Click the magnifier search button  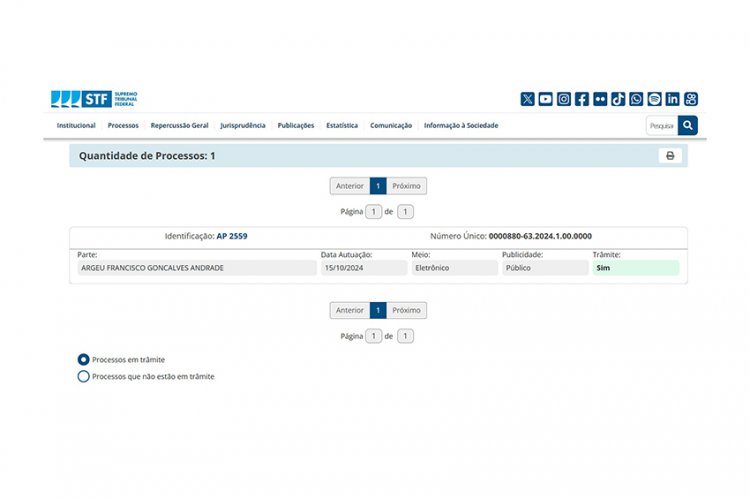(x=687, y=126)
